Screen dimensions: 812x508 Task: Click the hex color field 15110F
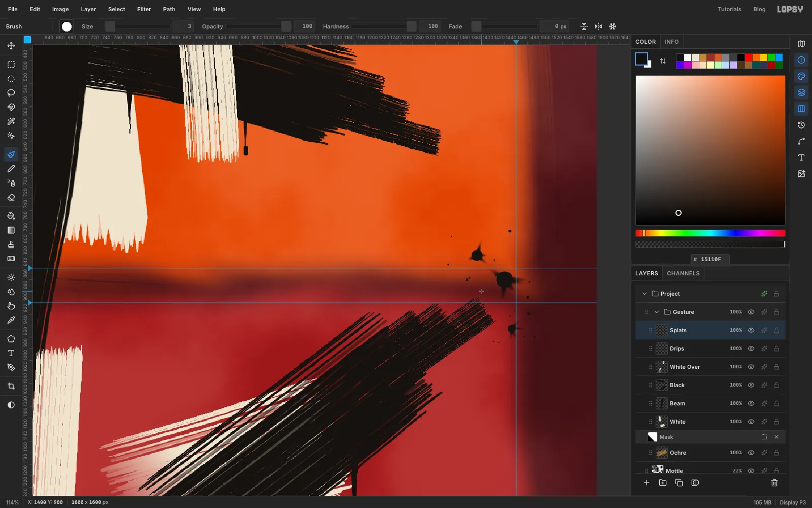tap(710, 259)
